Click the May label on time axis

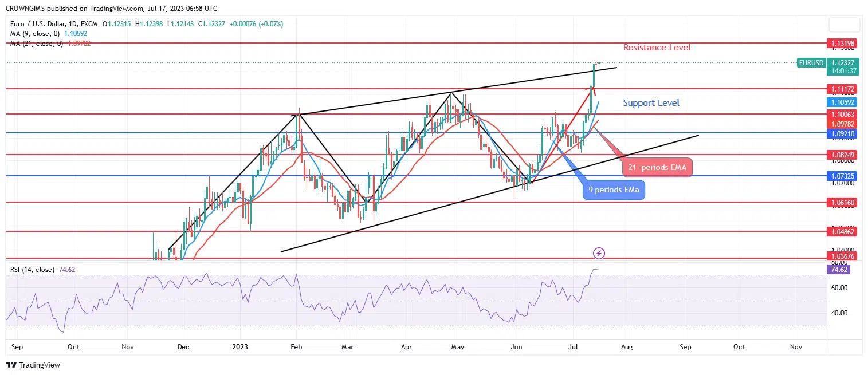click(x=457, y=347)
